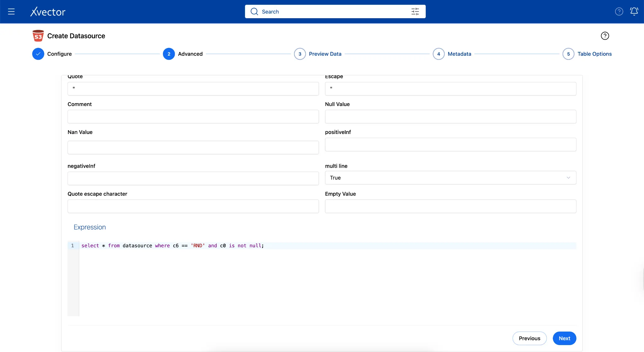644x352 pixels.
Task: Go to the Metadata step
Action: point(459,54)
